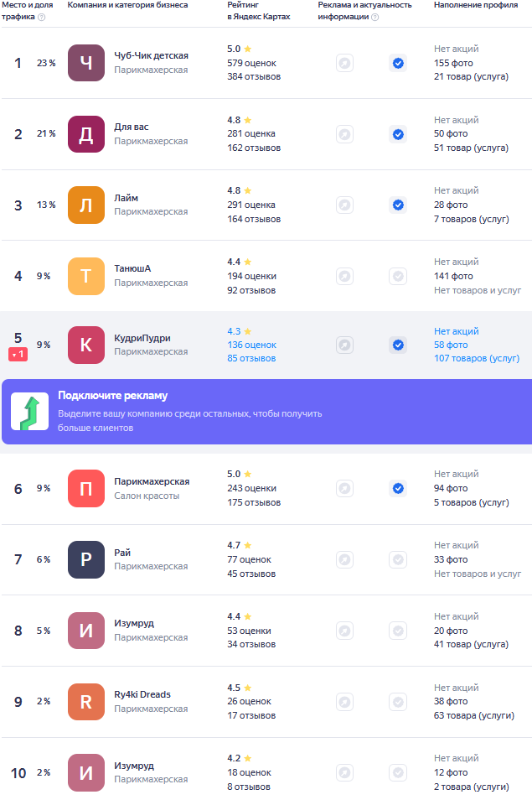
Task: Click the advertising icon in КудриПудри row
Action: click(x=344, y=345)
